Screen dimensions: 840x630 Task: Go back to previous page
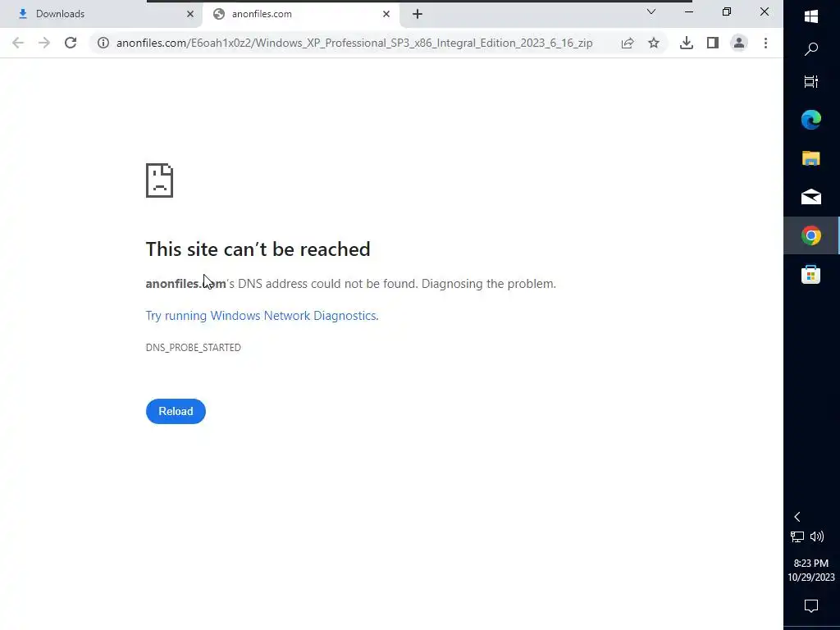coord(18,43)
